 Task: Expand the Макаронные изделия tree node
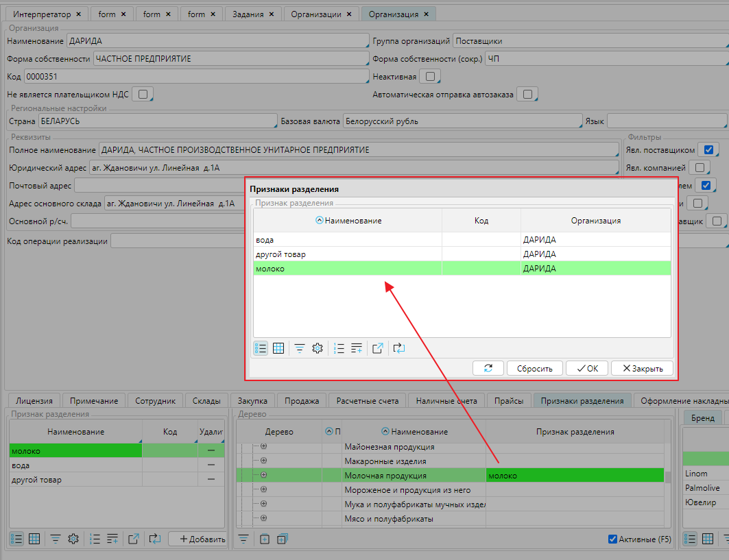[x=263, y=461]
